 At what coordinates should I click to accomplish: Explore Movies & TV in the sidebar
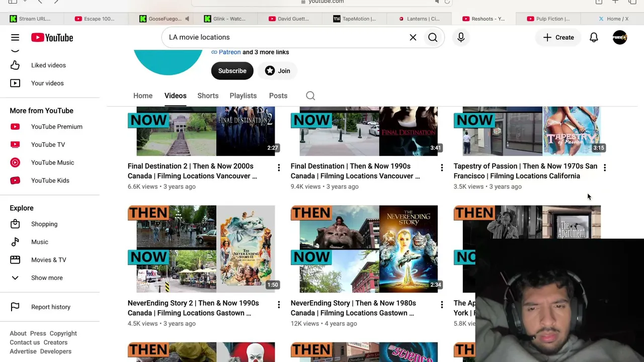pyautogui.click(x=50, y=260)
